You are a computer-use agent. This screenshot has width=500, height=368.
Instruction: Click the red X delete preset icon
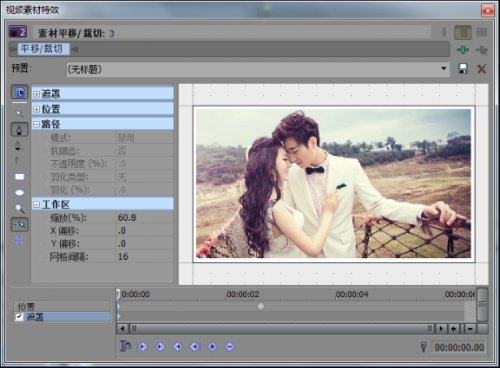point(482,69)
